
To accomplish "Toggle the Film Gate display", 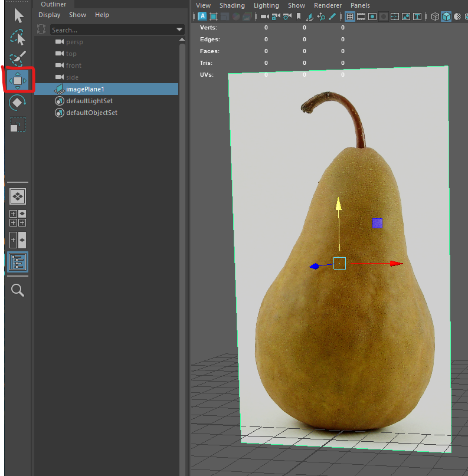I will click(361, 17).
